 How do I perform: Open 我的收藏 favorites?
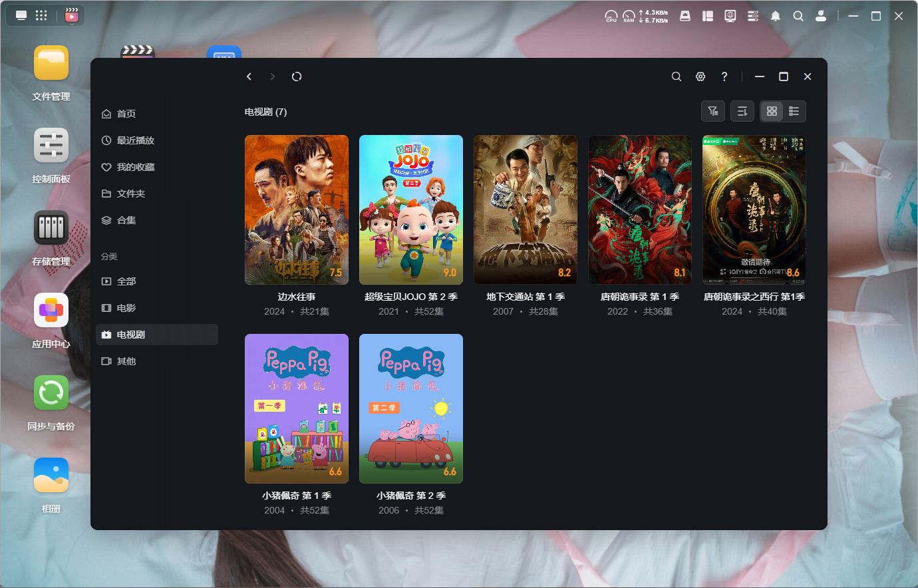[157, 167]
